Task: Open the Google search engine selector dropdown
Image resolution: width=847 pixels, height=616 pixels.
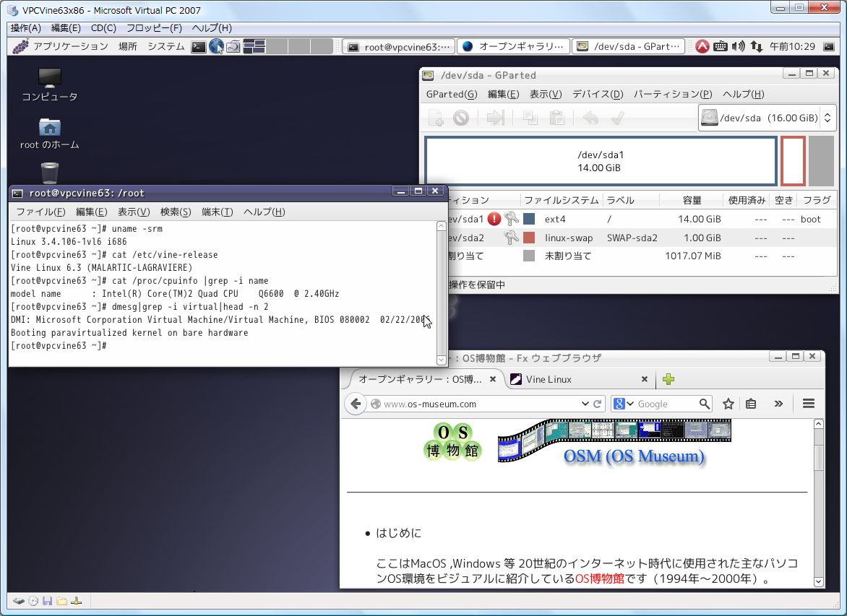Action: click(624, 404)
